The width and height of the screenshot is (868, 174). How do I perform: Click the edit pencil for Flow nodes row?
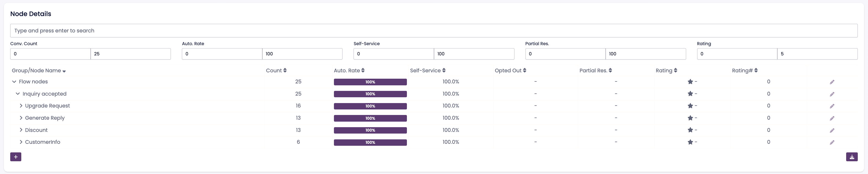[x=832, y=82]
